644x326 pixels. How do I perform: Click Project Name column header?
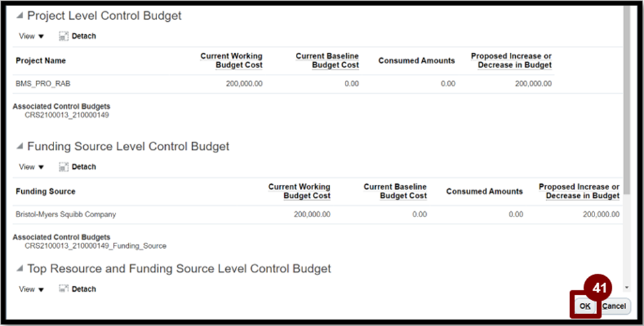pos(41,61)
